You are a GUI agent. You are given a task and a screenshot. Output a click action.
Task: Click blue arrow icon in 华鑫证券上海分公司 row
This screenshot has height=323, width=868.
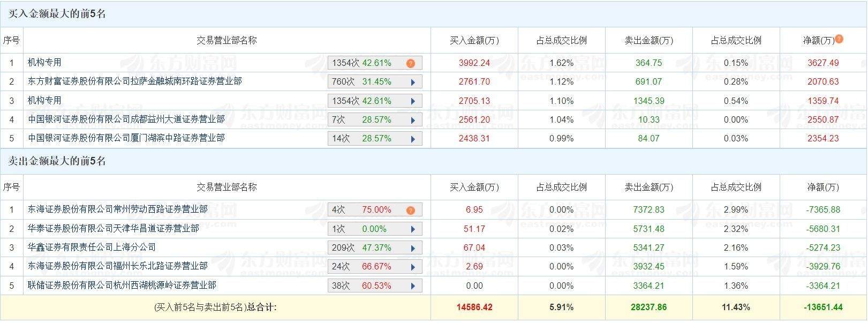point(413,248)
